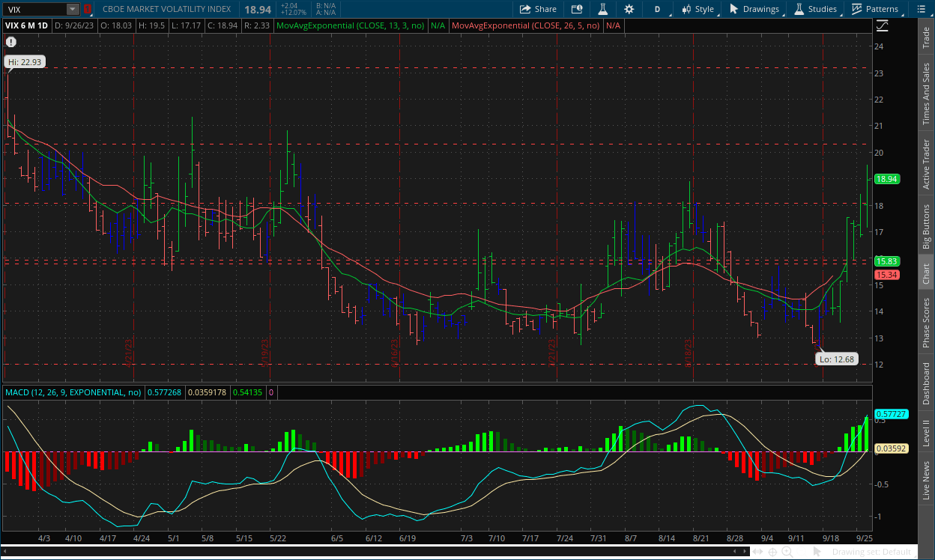Select the pointer cursor icon at bottom
This screenshot has width=935, height=560.
coord(818,552)
